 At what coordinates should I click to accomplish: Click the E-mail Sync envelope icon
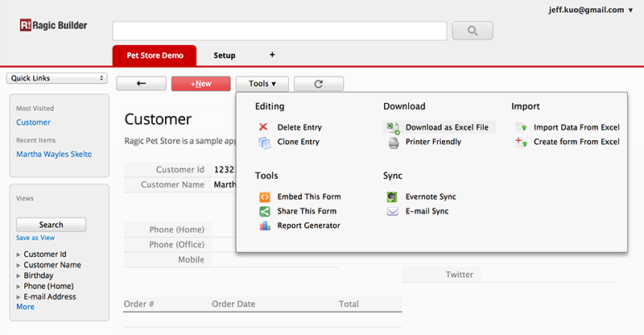[393, 211]
